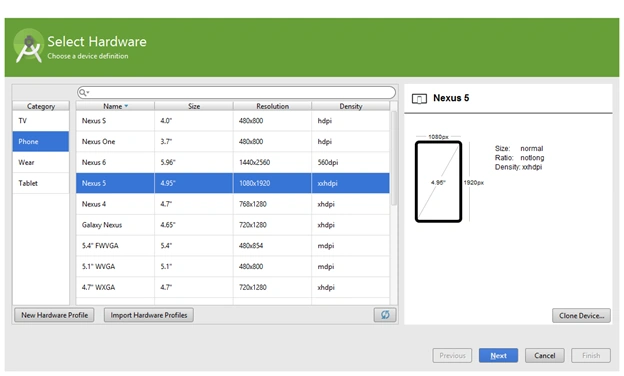Select the Nexus S device row
Viewport: 624px width, 376px height.
point(233,121)
